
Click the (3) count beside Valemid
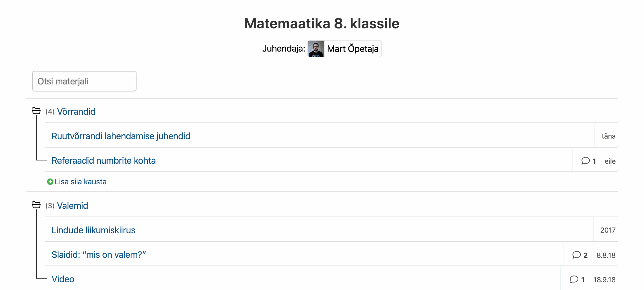click(50, 206)
